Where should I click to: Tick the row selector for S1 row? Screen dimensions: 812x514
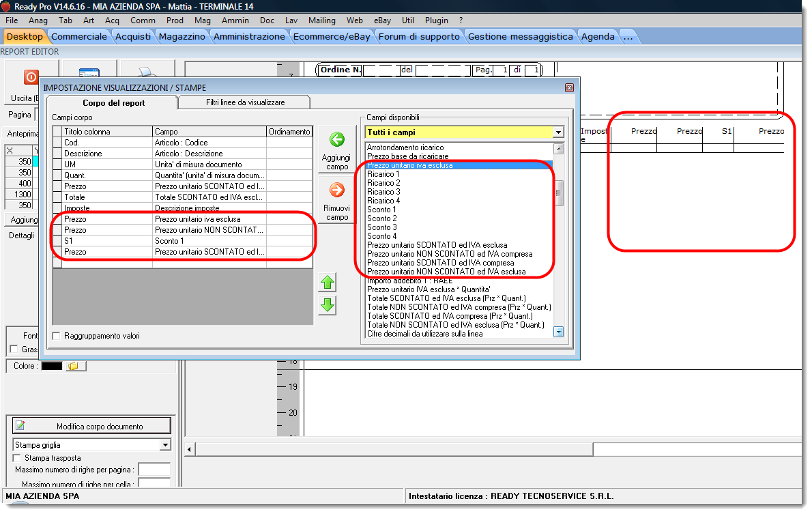coord(57,240)
